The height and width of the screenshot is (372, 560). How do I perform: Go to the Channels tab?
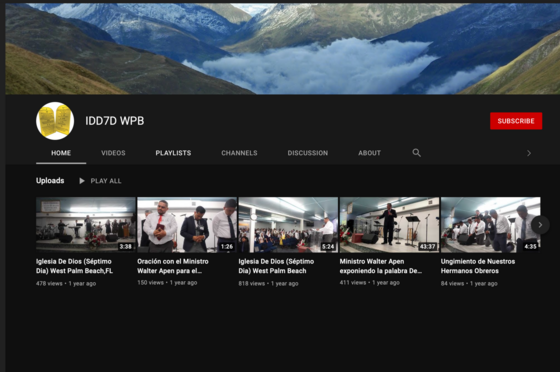pyautogui.click(x=239, y=153)
